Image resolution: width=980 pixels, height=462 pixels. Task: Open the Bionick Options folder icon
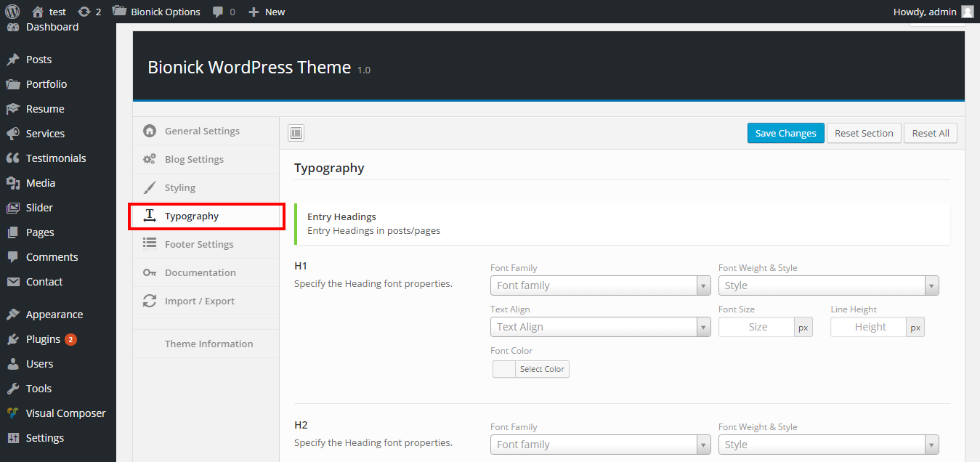coord(119,12)
